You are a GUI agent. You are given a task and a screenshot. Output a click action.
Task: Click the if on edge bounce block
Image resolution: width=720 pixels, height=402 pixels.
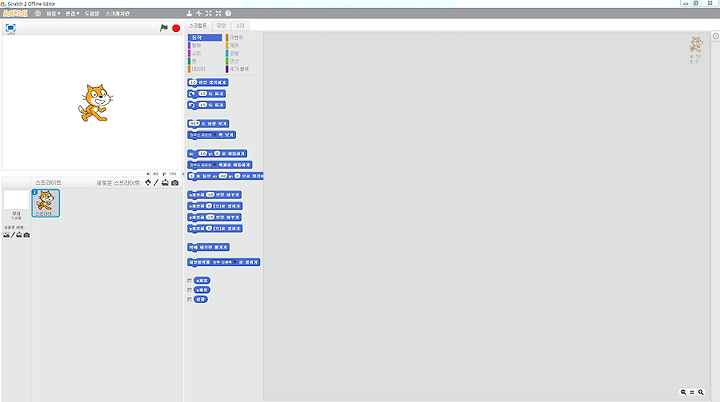point(208,247)
